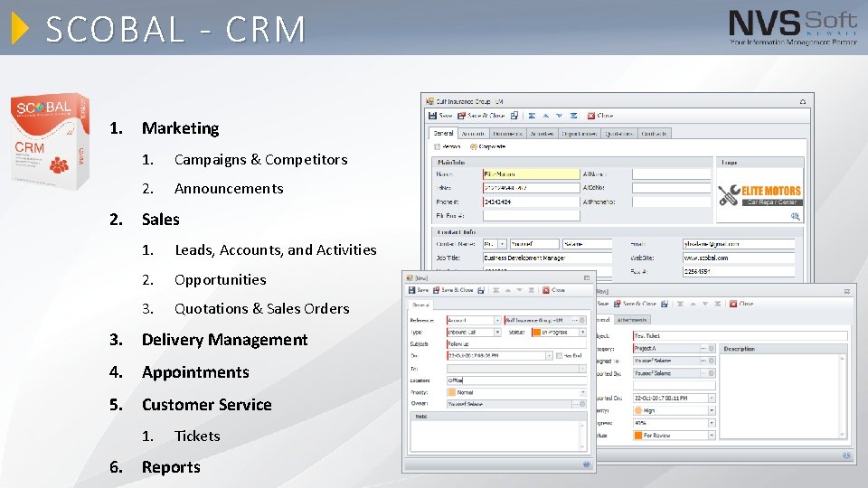This screenshot has width=868, height=488.
Task: Open the Type Inbound Call dropdown
Action: pos(497,333)
